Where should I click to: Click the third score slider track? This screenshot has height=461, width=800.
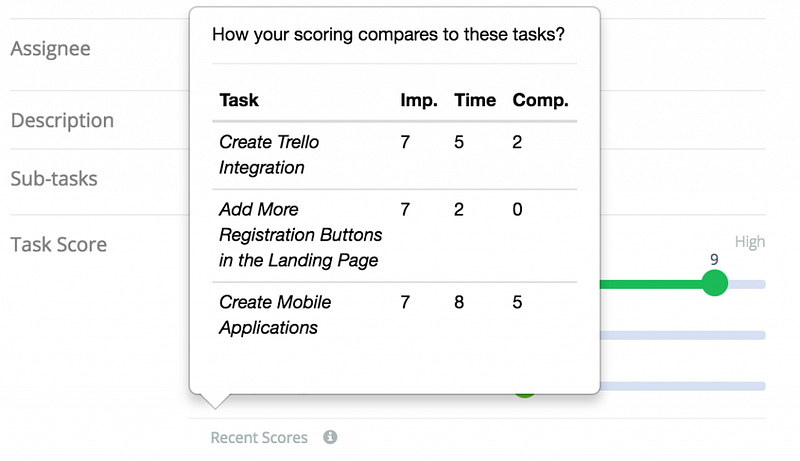point(683,386)
